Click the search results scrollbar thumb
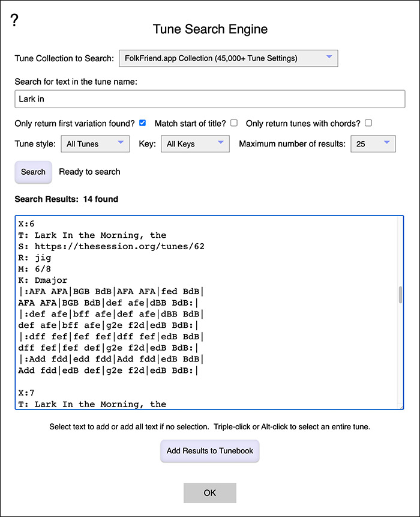This screenshot has width=420, height=517. pos(400,295)
